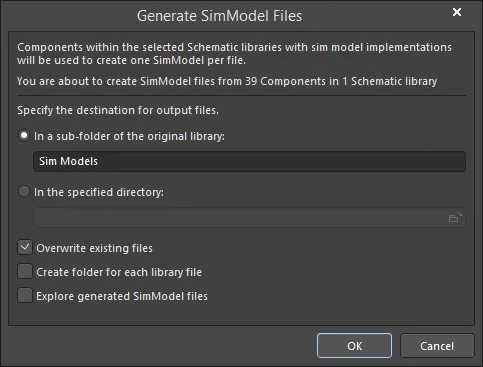Click the 'Overwrite existing files' label text
The width and height of the screenshot is (483, 367).
click(94, 248)
